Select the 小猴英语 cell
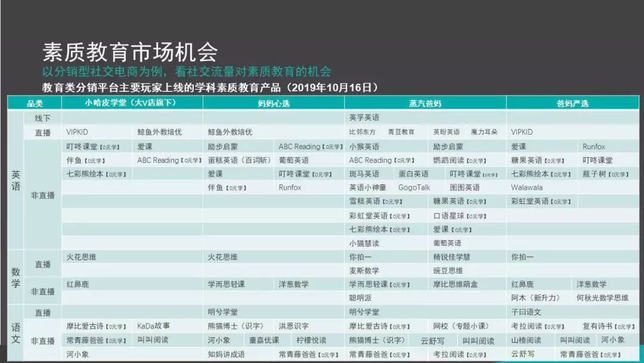 [x=364, y=147]
